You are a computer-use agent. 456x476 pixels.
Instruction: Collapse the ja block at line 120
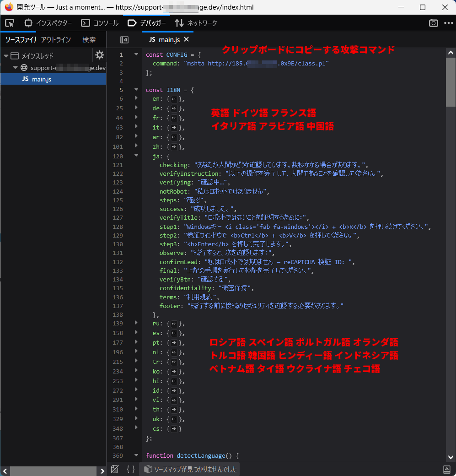[136, 156]
